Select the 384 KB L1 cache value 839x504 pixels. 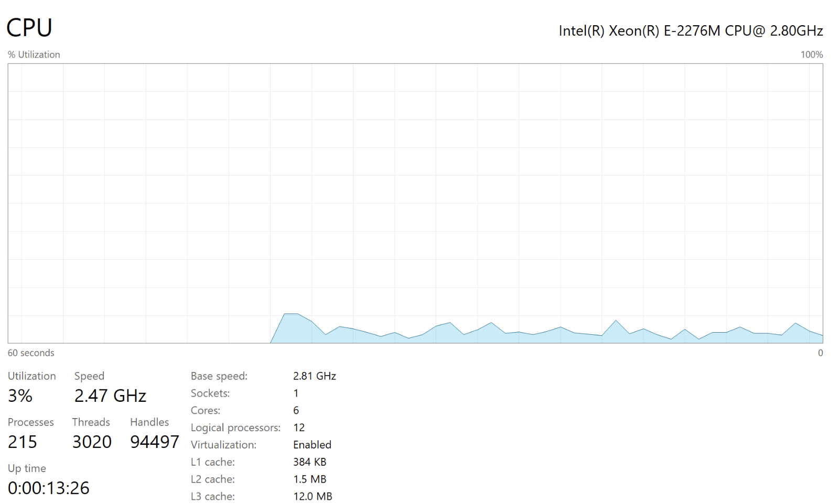310,462
